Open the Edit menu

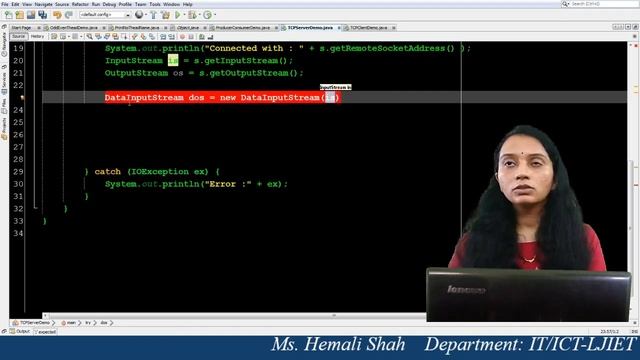(16, 4)
